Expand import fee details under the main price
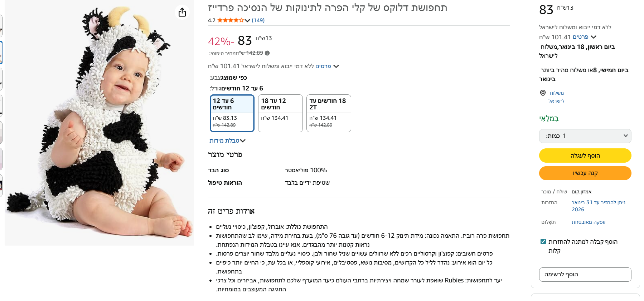Screen dimensions: 644x301 tap(327, 66)
